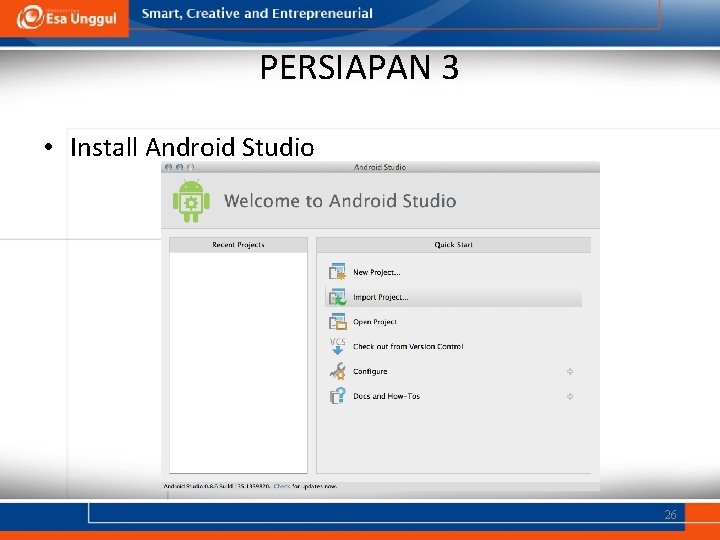720x540 pixels.
Task: Click the Android Studio window title text
Action: coord(380,167)
